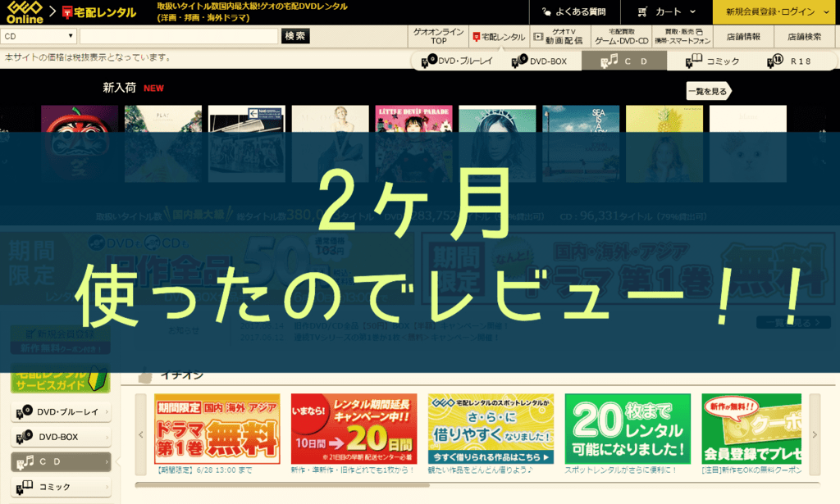Open the pineapple yellow album thumbnail
This screenshot has width=840, height=504.
[664, 143]
